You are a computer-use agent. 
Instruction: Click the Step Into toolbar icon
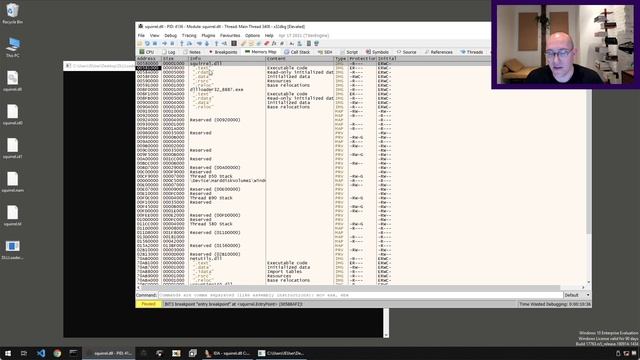click(x=182, y=43)
